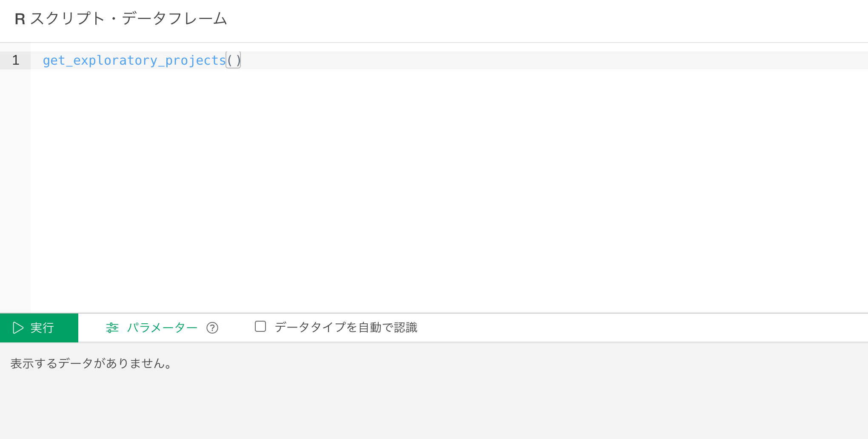Click line number 1 in the gutter
Screen dimensions: 868x439
coord(16,60)
